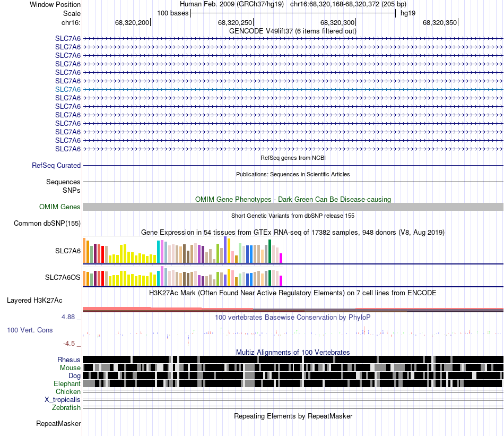Click the Layered H3K27Ac label
Image resolution: width=504 pixels, height=436 pixels.
[34, 300]
